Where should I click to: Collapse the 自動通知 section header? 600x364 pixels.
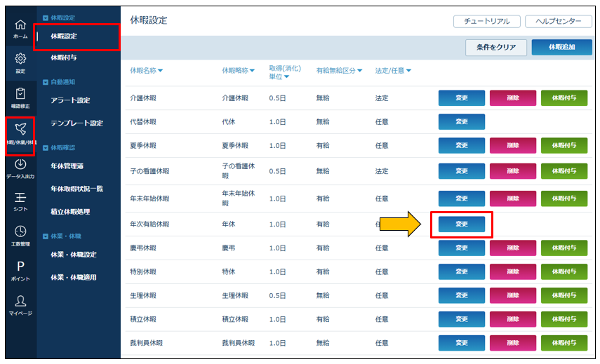pyautogui.click(x=59, y=82)
